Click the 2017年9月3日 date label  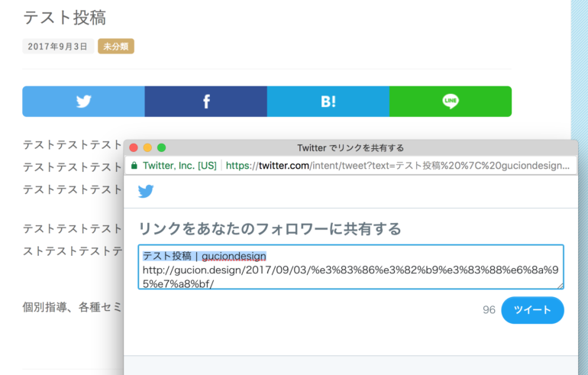point(58,47)
